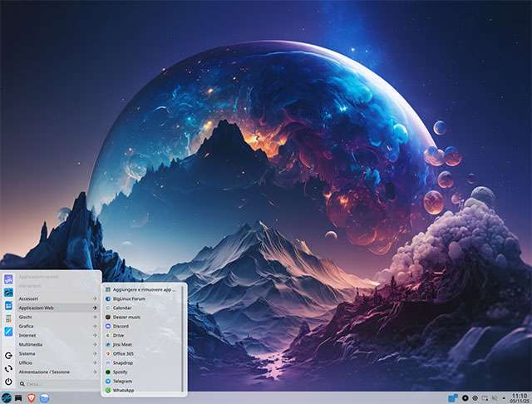This screenshot has width=532, height=404.
Task: Click the black circle tray icon
Action: (465, 398)
